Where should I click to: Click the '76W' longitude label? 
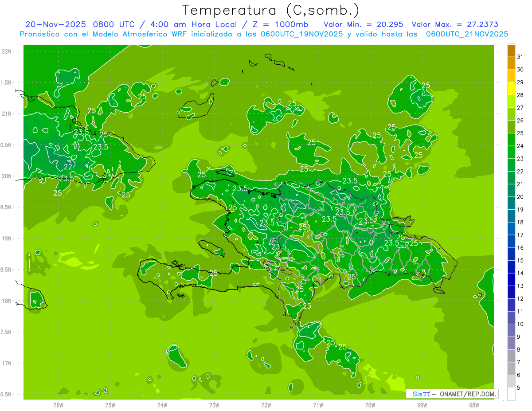[58, 405]
